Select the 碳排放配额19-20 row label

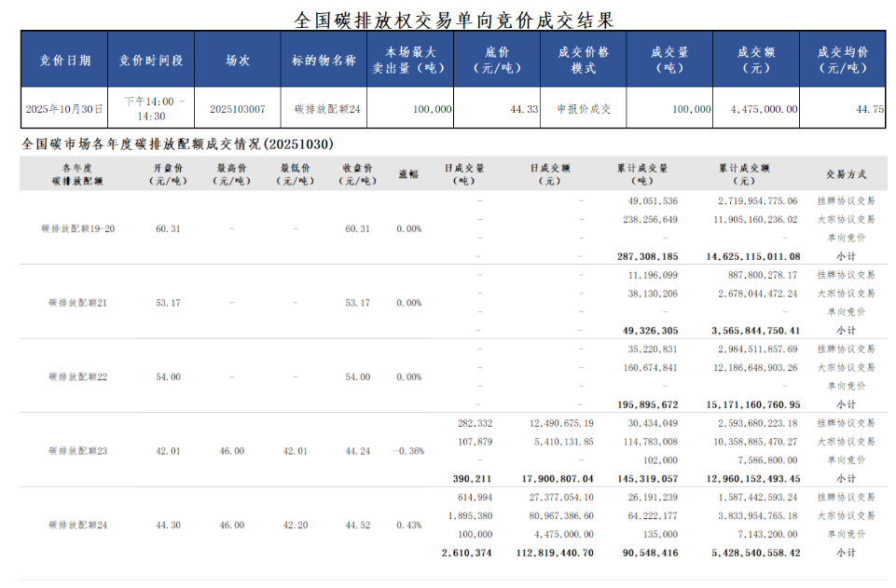[x=78, y=228]
